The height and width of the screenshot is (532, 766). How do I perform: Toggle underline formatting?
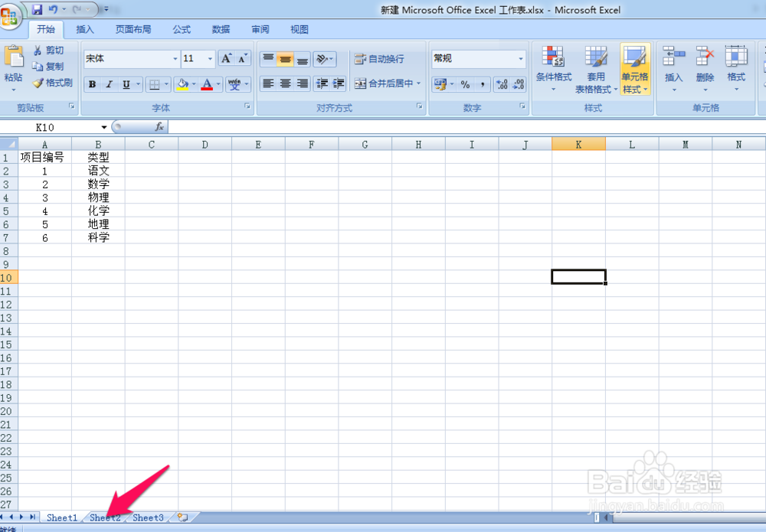pos(126,84)
